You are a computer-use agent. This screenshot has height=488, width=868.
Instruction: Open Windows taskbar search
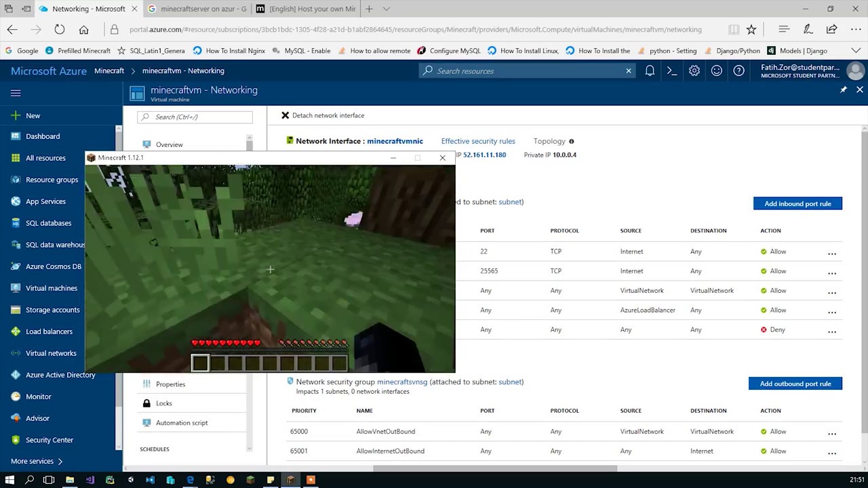29,480
